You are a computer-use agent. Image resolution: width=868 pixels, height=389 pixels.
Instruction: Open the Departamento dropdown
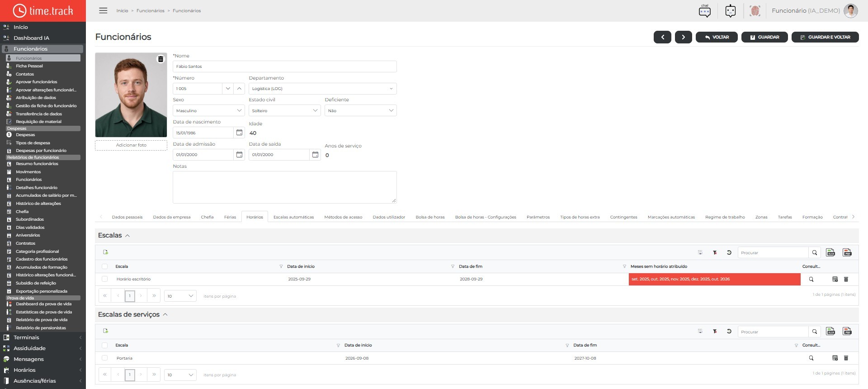[x=323, y=89]
